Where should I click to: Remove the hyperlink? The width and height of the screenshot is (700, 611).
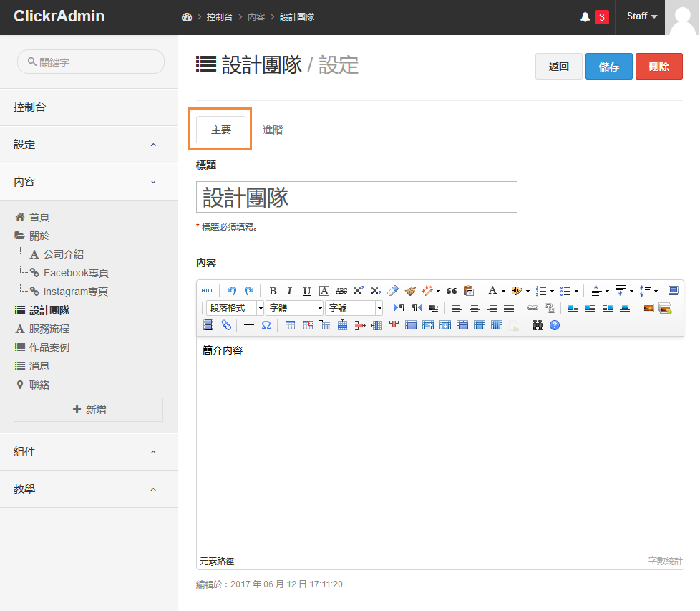click(550, 308)
